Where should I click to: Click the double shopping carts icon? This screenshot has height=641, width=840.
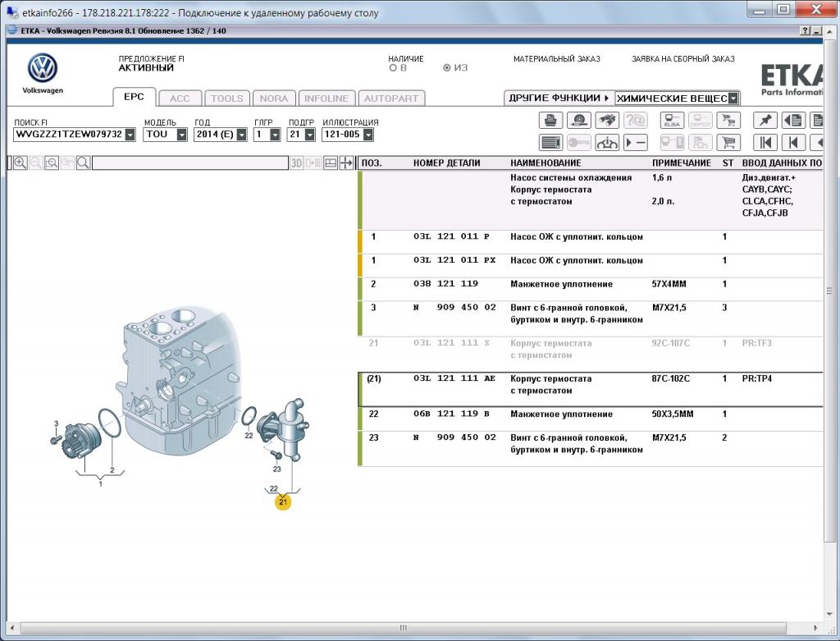[728, 120]
